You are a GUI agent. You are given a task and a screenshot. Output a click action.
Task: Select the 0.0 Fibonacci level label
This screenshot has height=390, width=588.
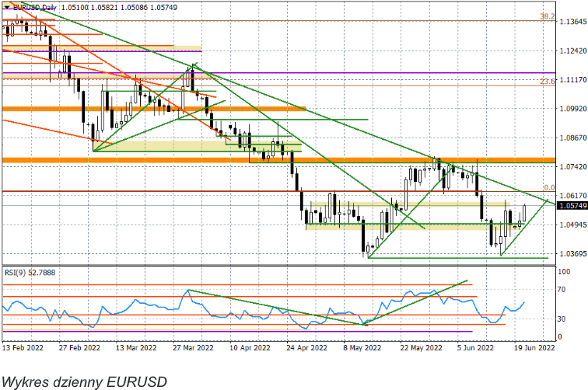coord(548,187)
